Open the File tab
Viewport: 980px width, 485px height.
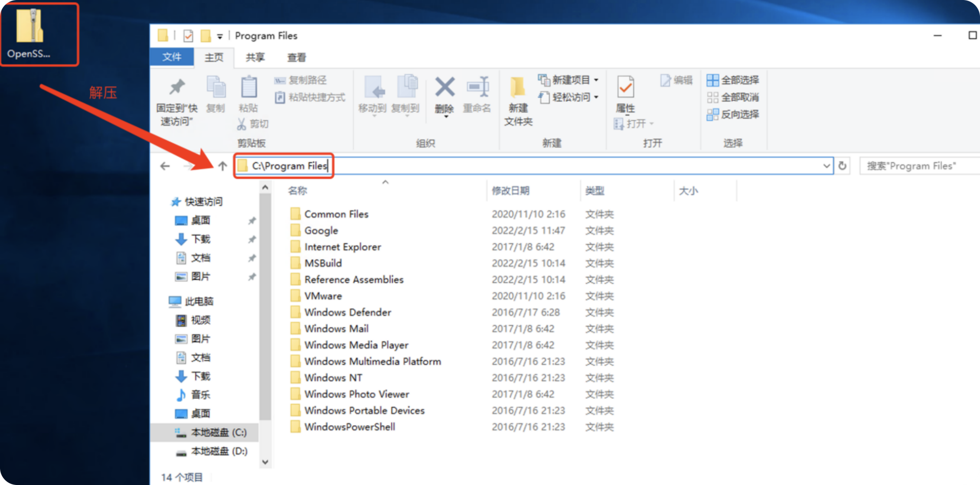(172, 57)
